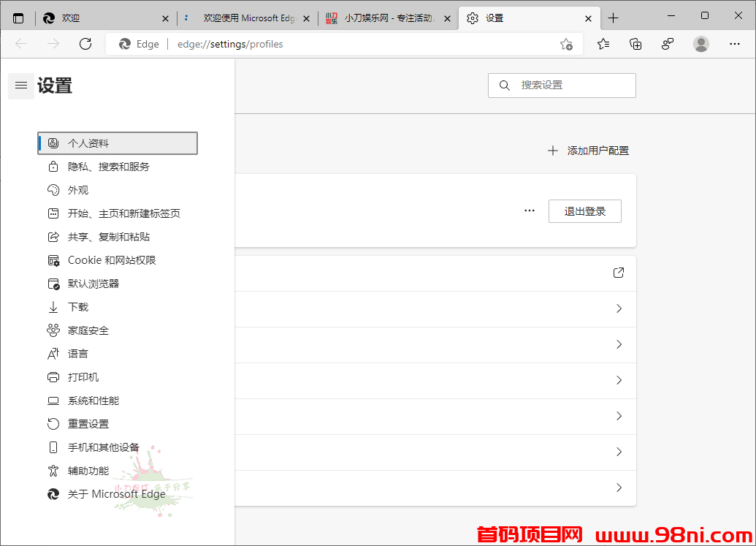The width and height of the screenshot is (756, 546).
Task: Open Cookie 和网站权限 settings
Action: pyautogui.click(x=118, y=260)
